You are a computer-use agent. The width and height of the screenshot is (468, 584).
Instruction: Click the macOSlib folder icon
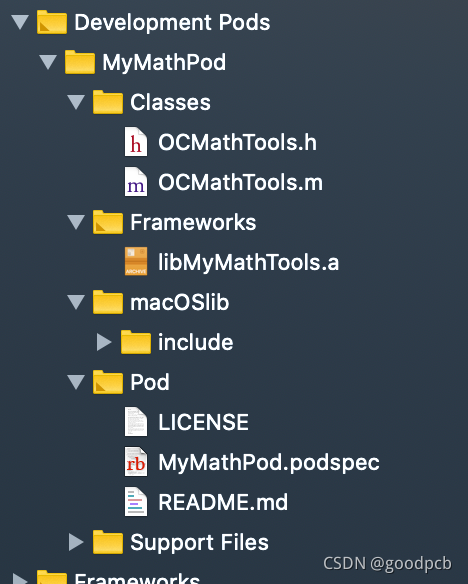pos(108,302)
